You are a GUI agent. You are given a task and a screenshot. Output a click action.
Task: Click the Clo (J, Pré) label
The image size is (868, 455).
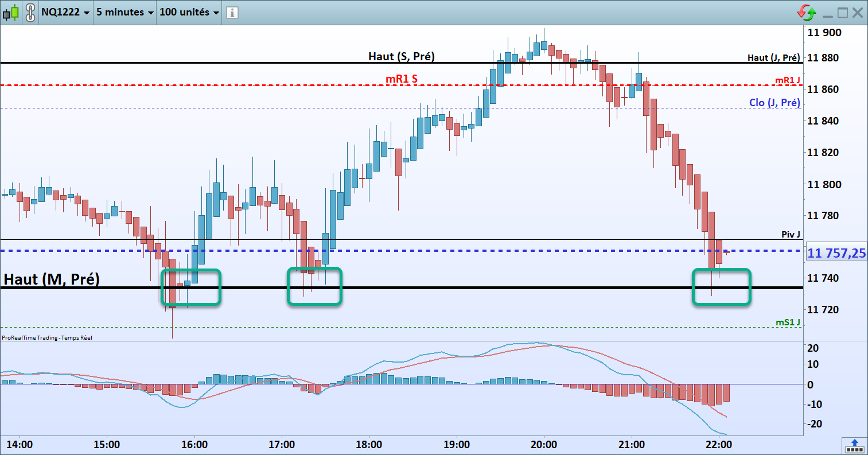point(774,103)
